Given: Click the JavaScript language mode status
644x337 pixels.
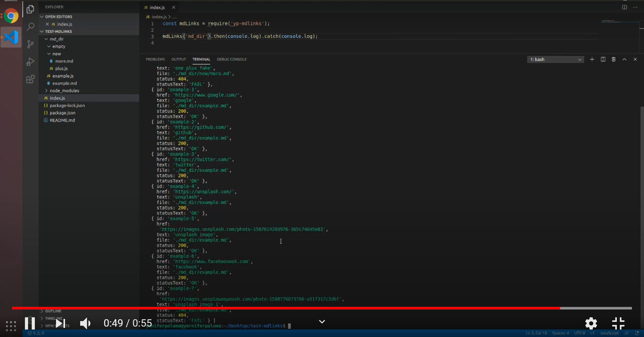Looking at the screenshot, I should [609, 333].
